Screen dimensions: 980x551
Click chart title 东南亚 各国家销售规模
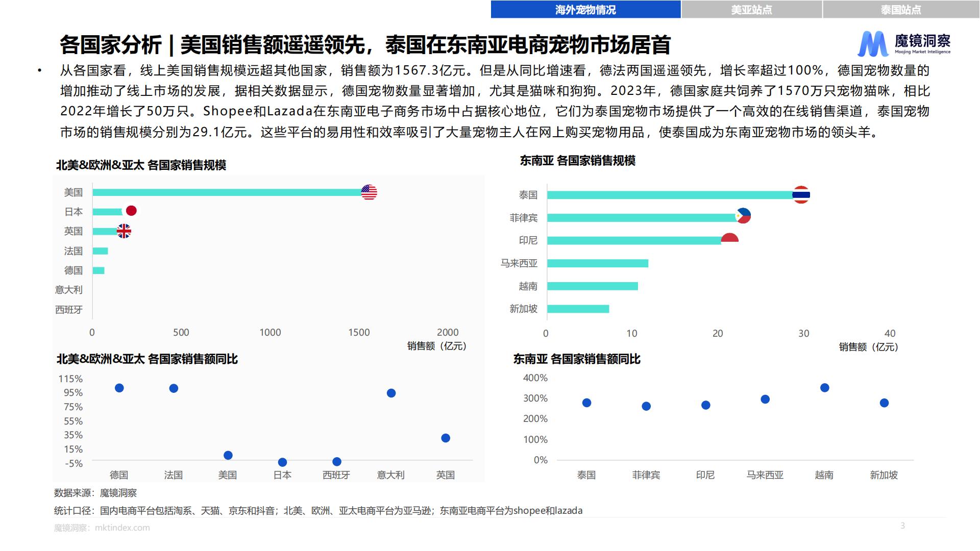point(578,161)
